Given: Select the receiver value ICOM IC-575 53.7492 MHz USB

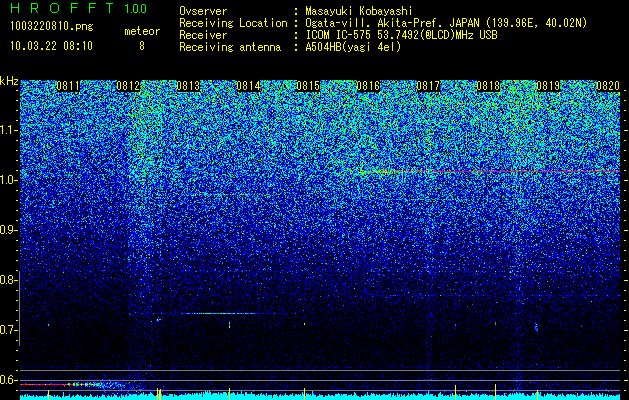Looking at the screenshot, I should [401, 35].
